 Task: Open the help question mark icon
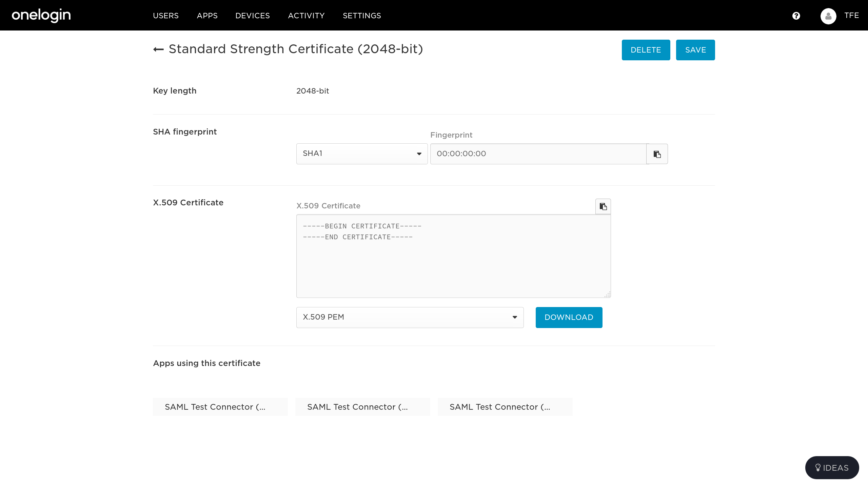coord(796,16)
